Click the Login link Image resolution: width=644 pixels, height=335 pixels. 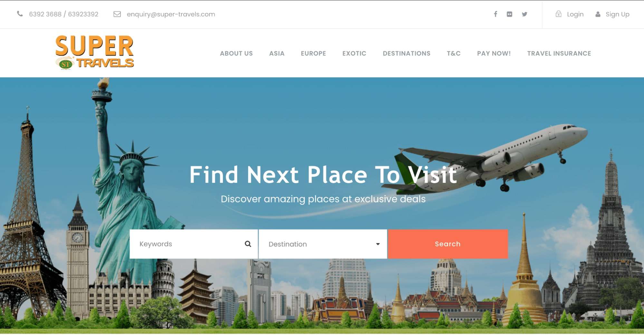tap(575, 14)
